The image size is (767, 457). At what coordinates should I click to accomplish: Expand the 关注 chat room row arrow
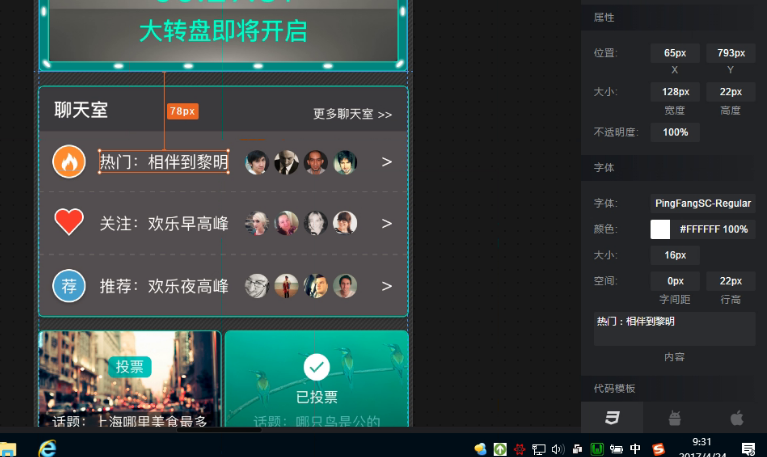tap(387, 223)
